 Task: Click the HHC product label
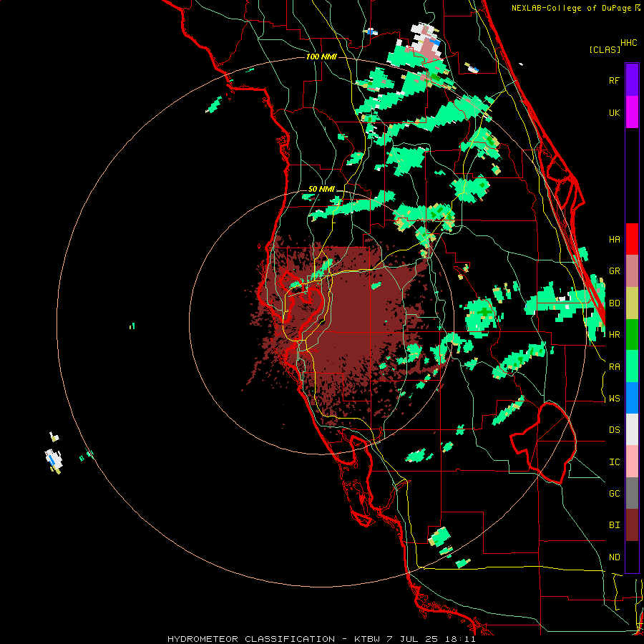pyautogui.click(x=628, y=43)
